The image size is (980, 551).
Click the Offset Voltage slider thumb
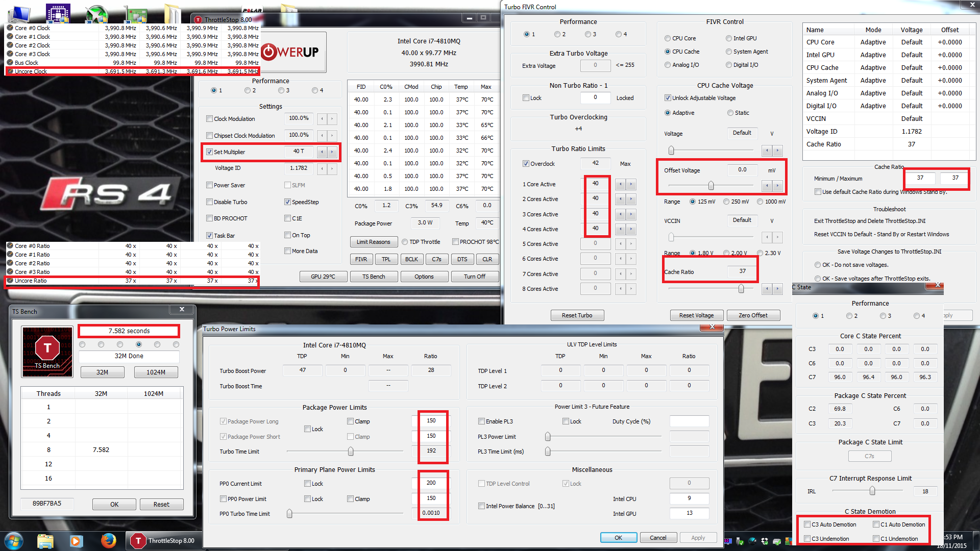[x=711, y=185]
